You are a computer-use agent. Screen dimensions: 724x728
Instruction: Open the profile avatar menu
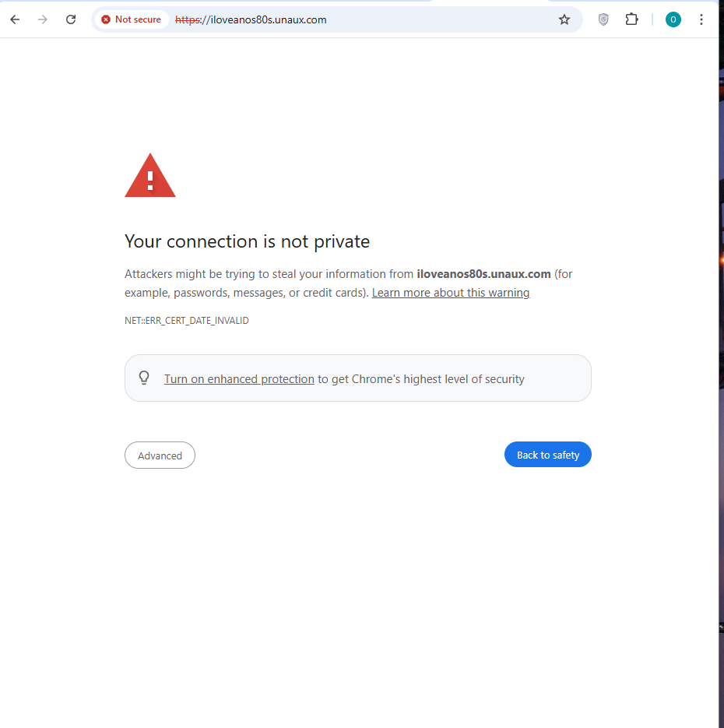click(673, 19)
